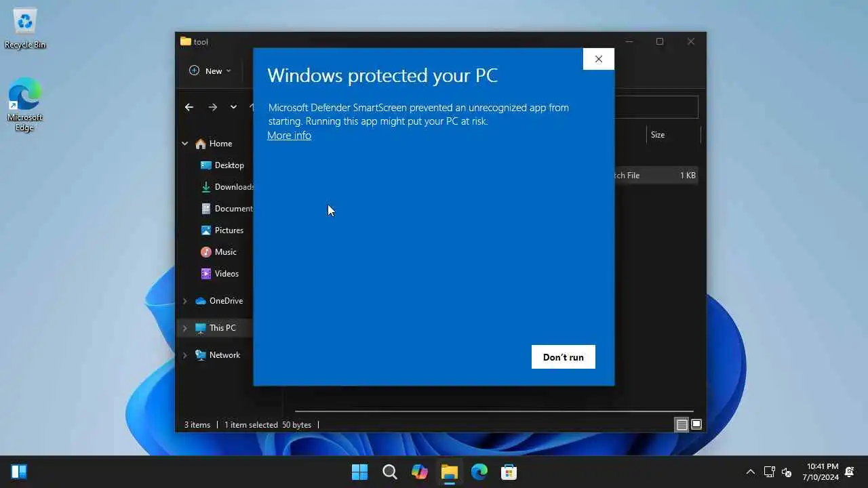The height and width of the screenshot is (488, 868).
Task: Collapse the Home tree node
Action: click(184, 144)
